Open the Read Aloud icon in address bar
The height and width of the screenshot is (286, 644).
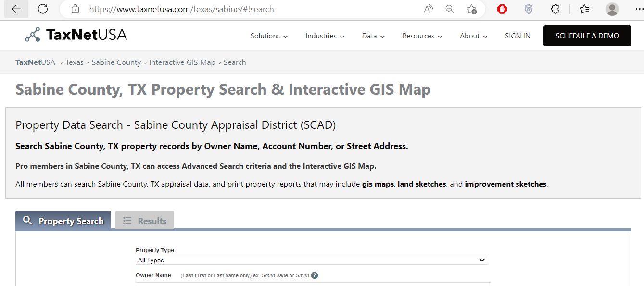428,9
